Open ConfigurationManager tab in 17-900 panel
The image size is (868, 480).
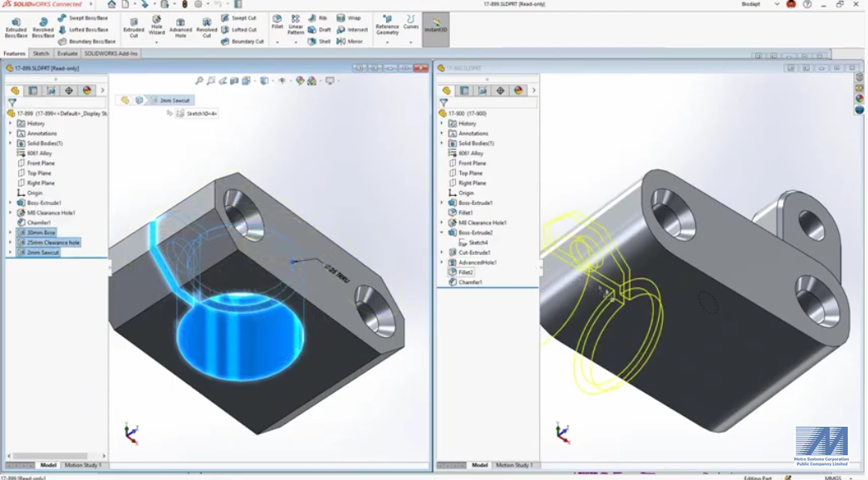pyautogui.click(x=482, y=91)
